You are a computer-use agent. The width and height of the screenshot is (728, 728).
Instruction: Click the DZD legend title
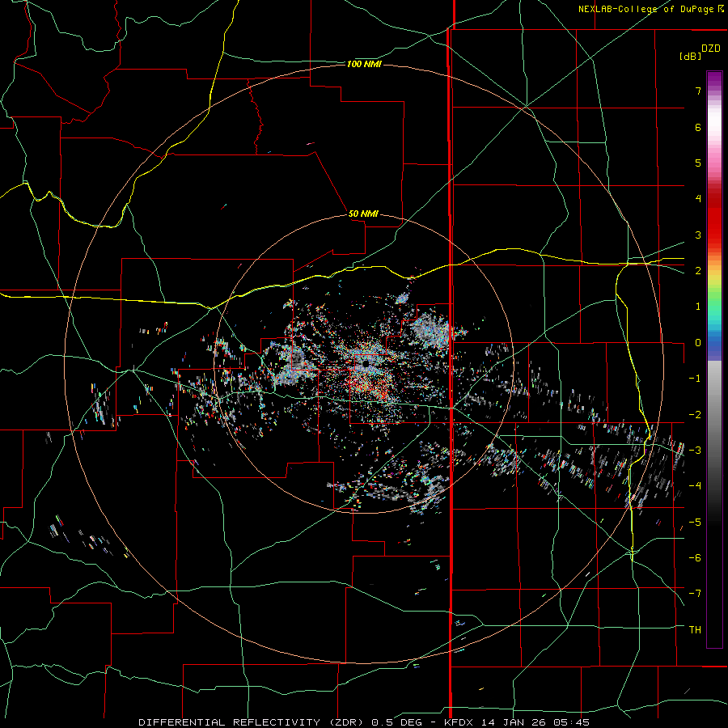711,49
